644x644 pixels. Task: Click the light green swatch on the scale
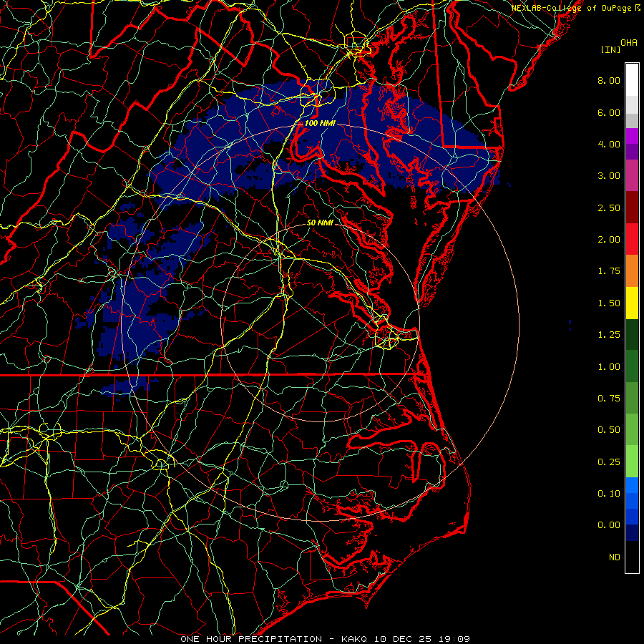pos(632,462)
